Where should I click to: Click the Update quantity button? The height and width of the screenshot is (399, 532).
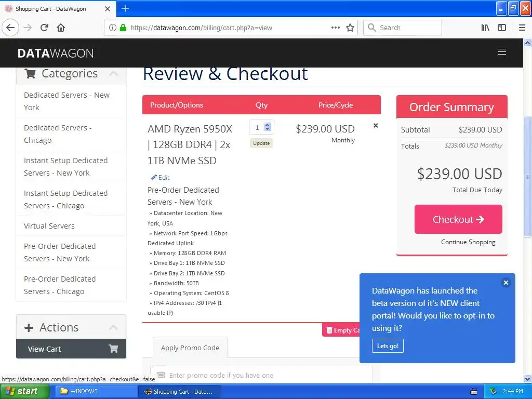coord(261,143)
